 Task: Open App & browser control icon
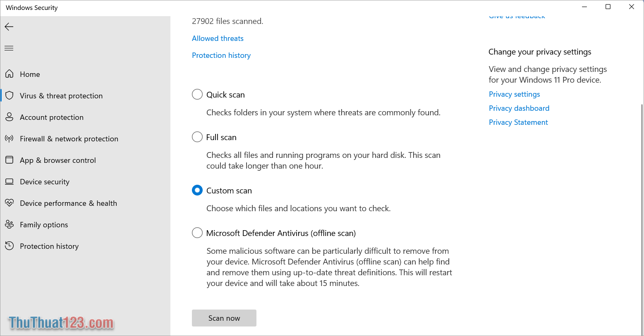9,160
